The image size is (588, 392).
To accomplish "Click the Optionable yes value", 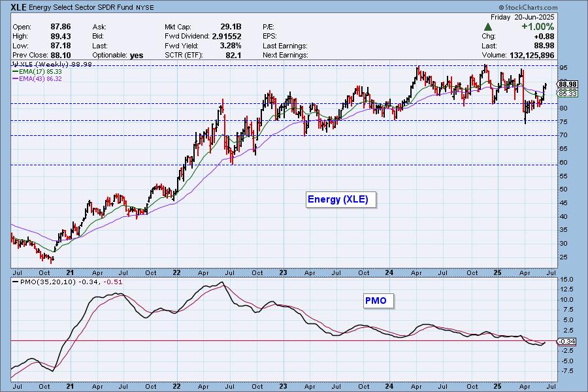I will point(137,56).
